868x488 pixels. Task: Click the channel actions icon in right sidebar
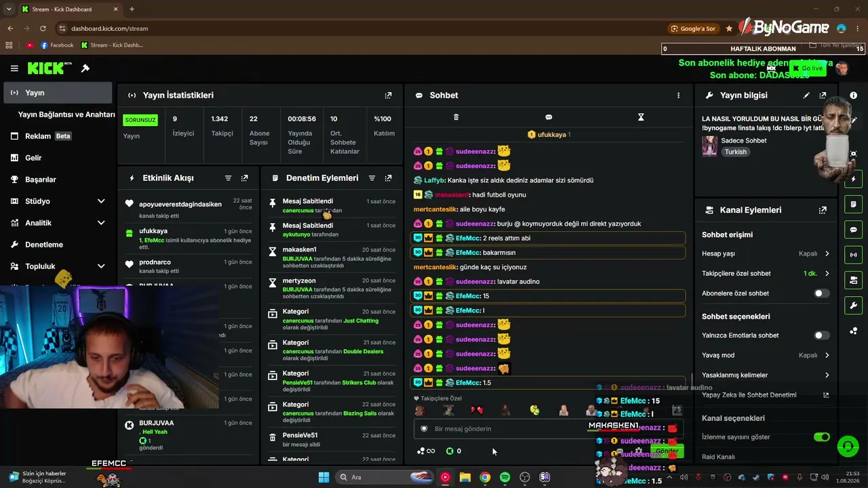point(853,280)
